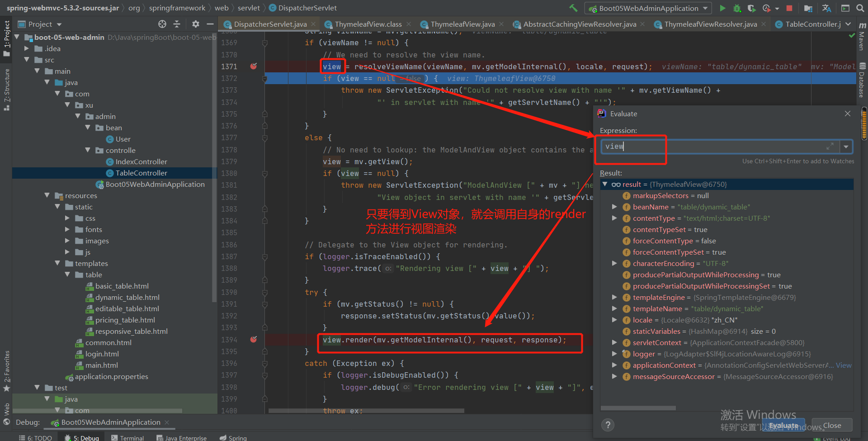
Task: Open Project Structure folder icon
Action: [x=808, y=8]
